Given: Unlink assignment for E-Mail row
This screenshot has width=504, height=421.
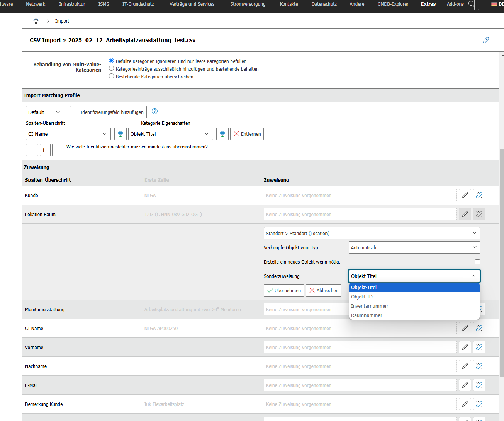Looking at the screenshot, I should [x=479, y=385].
